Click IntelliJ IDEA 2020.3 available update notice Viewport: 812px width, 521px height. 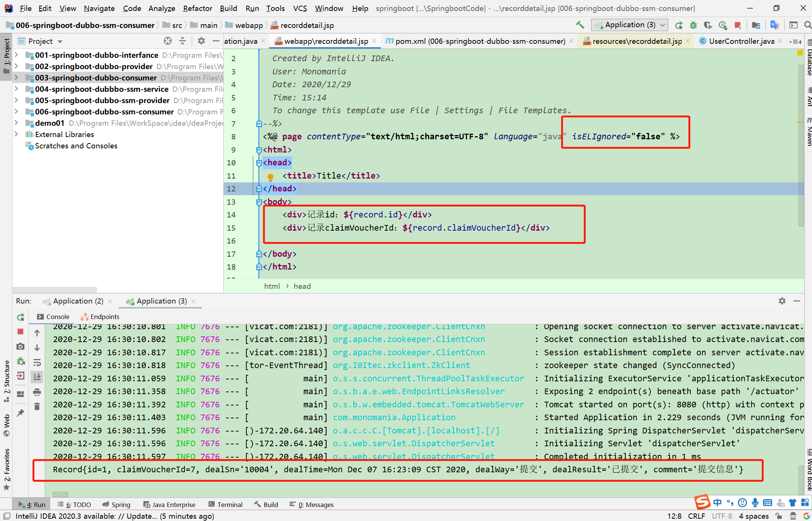[x=115, y=516]
